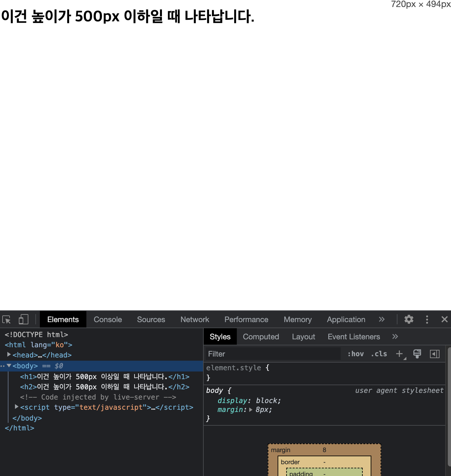The width and height of the screenshot is (451, 476).
Task: Select the Computed sub-tab
Action: [x=261, y=337]
